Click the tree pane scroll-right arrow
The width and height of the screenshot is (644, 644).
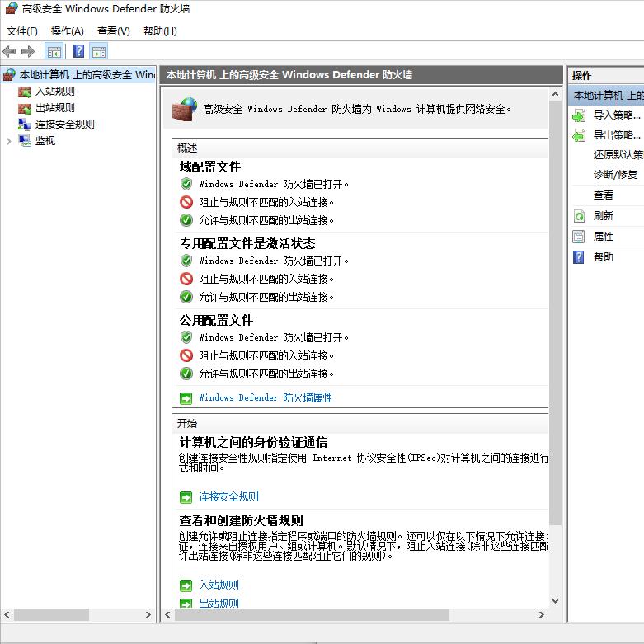coord(148,615)
